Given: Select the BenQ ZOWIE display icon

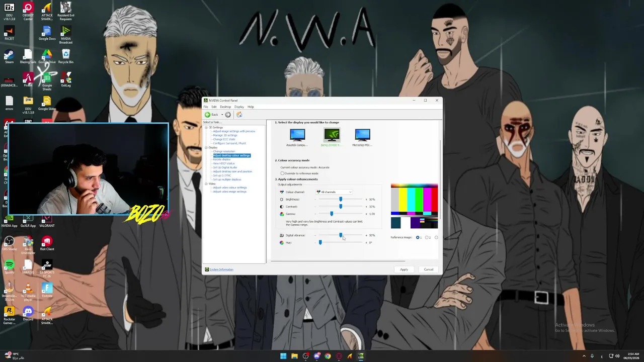Looking at the screenshot, I should (x=332, y=135).
